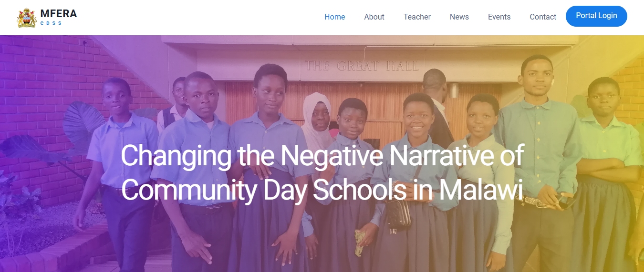Open the News section
This screenshot has height=272, width=644.
[x=459, y=17]
